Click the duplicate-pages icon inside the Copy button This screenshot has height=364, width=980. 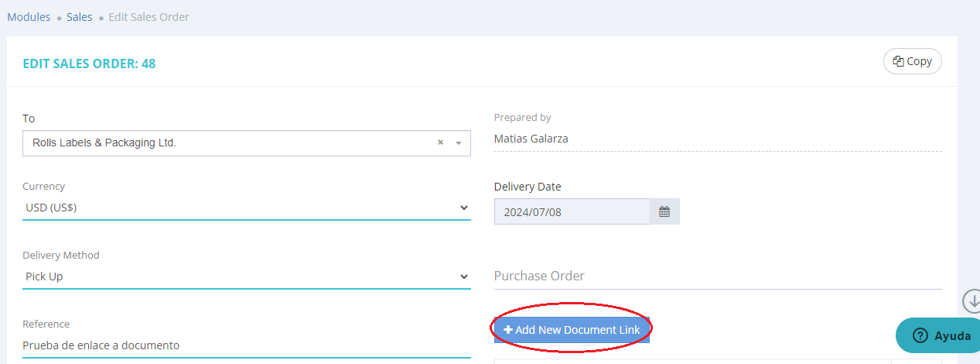(898, 61)
